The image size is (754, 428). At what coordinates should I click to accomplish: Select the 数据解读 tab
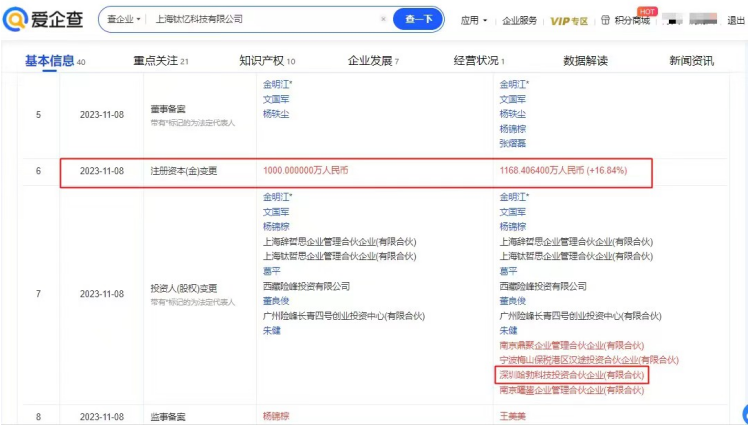585,61
